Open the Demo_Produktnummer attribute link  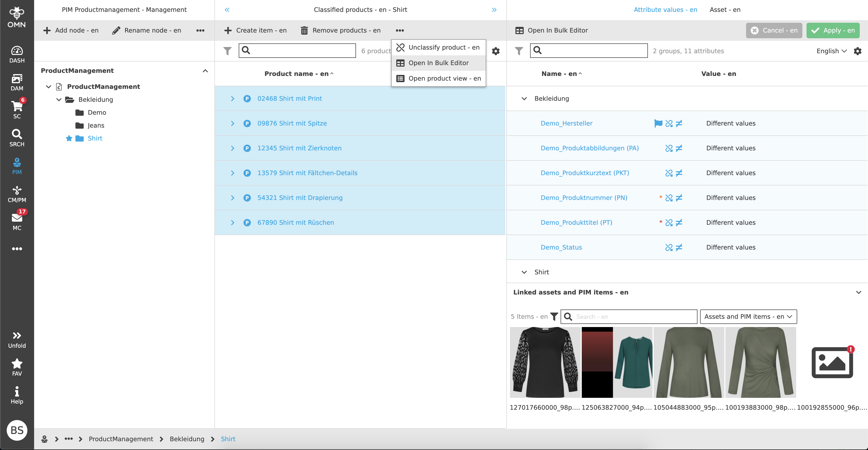(584, 197)
